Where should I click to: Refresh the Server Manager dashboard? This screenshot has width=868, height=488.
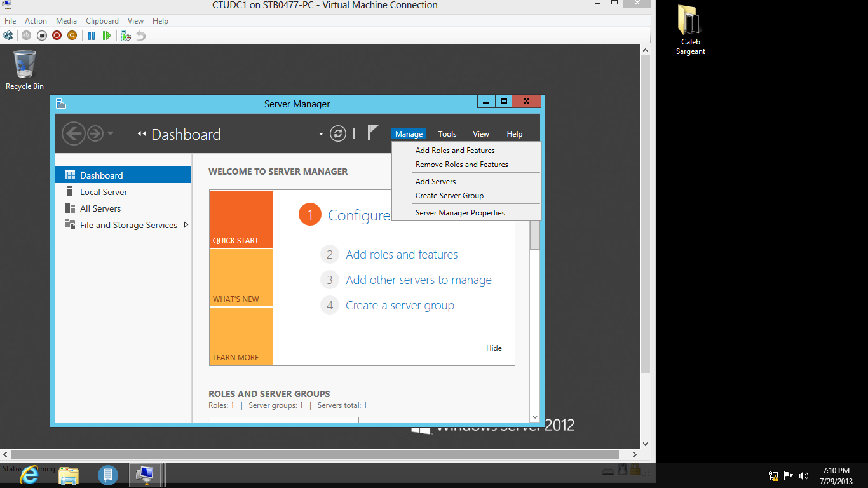338,133
